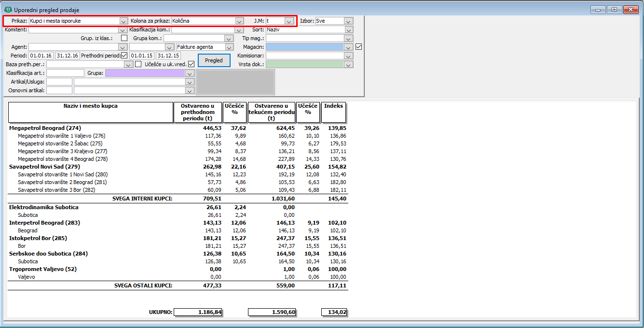Open the Sort dropdown set to Naziv
The width and height of the screenshot is (644, 328).
click(349, 30)
